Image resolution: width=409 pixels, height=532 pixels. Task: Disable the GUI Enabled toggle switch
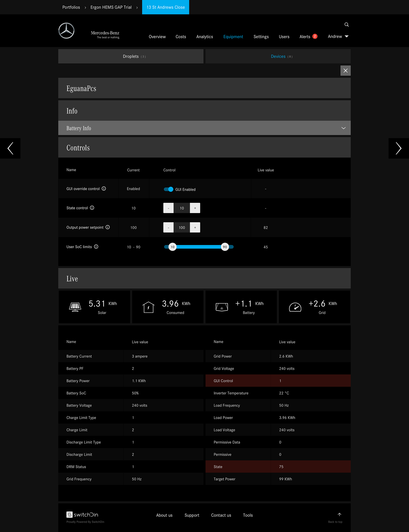coord(168,189)
